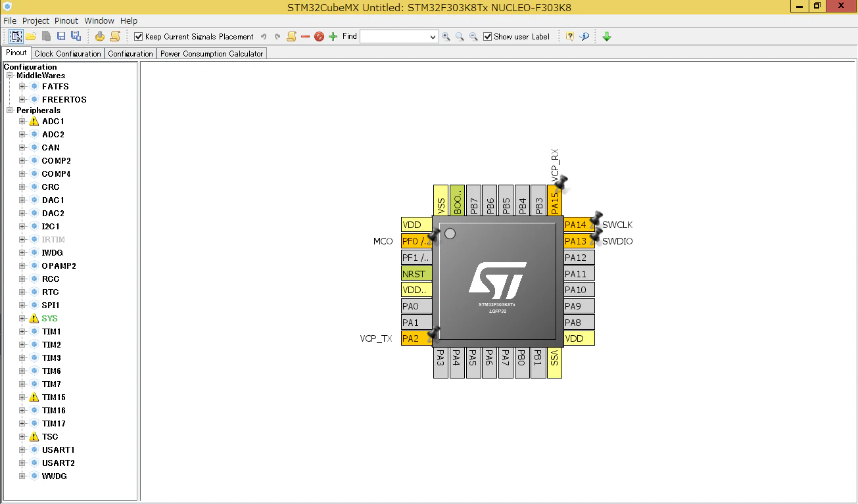Click the ADC1 warning triangle icon
858x504 pixels.
point(34,122)
